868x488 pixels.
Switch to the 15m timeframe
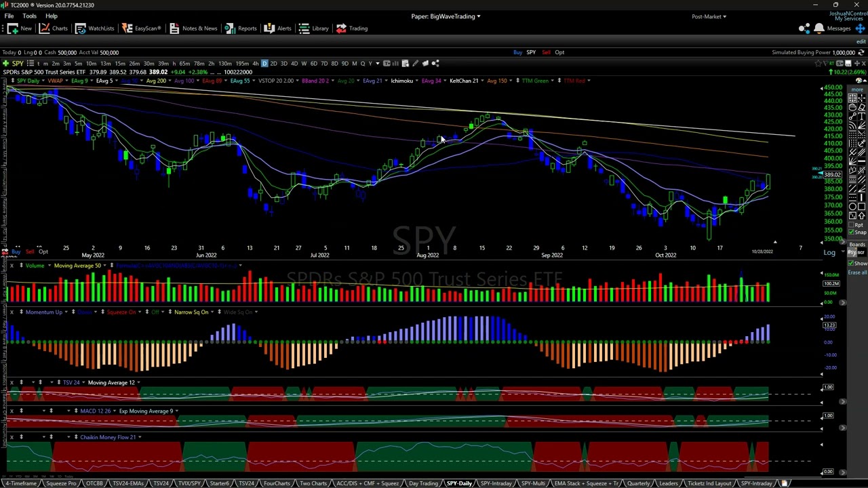[120, 63]
